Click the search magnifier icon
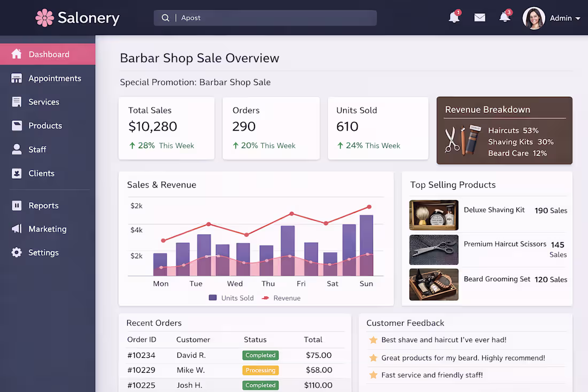Screen dimensions: 588x392 click(165, 18)
